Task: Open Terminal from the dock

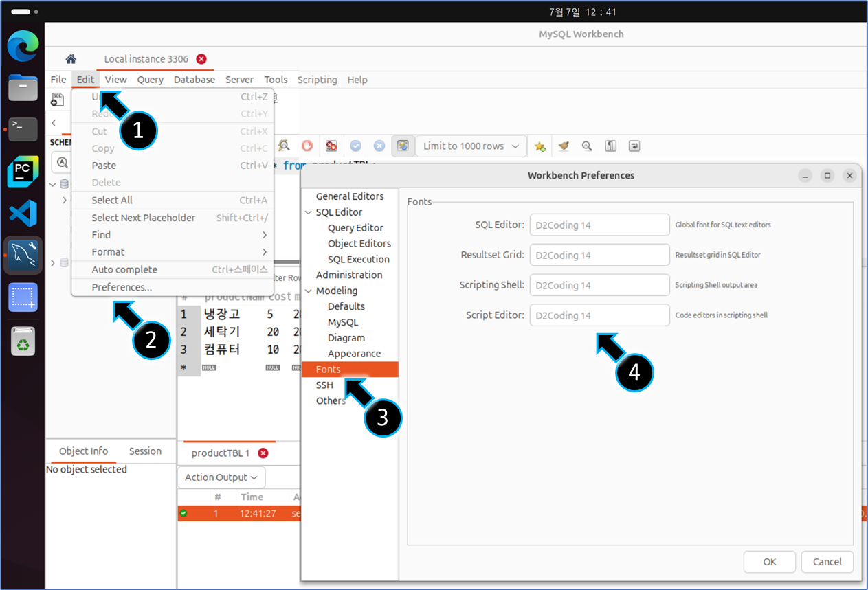Action: (x=23, y=128)
